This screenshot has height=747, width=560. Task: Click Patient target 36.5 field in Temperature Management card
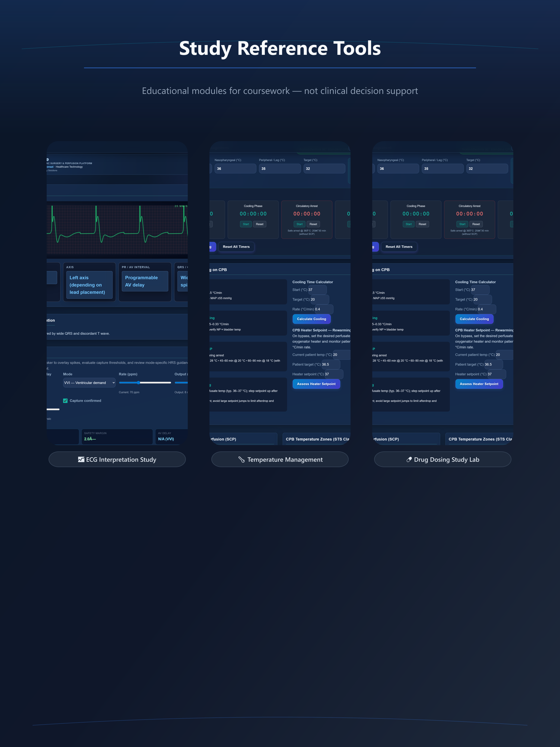coord(330,364)
